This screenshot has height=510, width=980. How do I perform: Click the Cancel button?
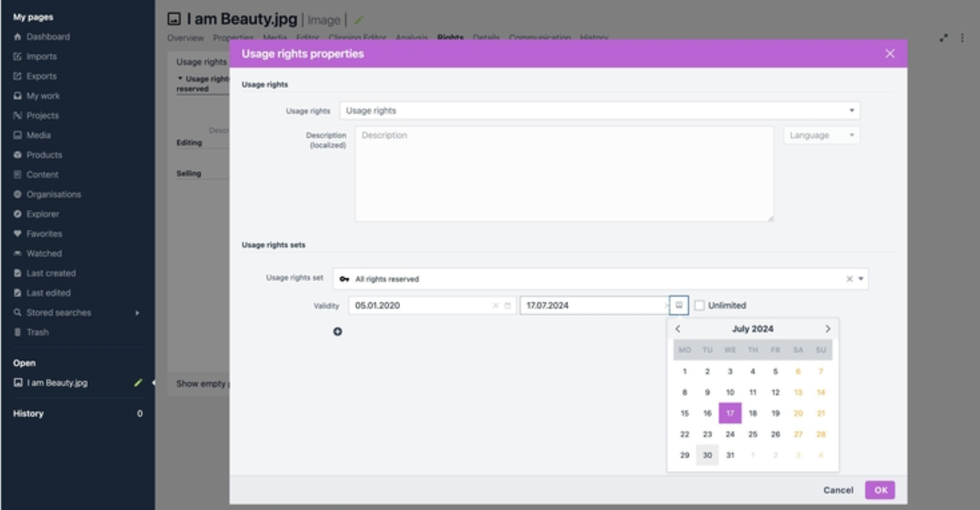(x=838, y=490)
